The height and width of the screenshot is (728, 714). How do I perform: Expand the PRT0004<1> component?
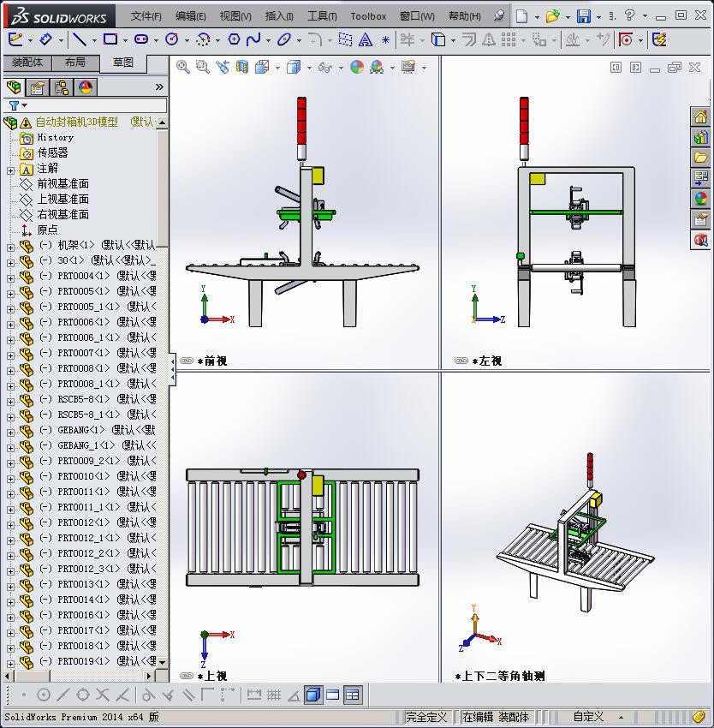point(10,278)
